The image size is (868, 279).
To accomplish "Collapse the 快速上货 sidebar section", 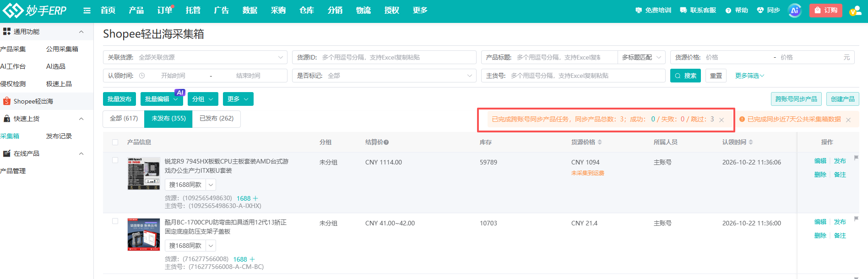I will tap(81, 119).
